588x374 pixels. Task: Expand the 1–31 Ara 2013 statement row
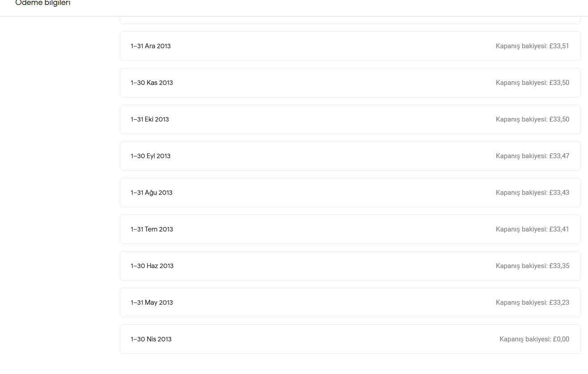pos(350,46)
